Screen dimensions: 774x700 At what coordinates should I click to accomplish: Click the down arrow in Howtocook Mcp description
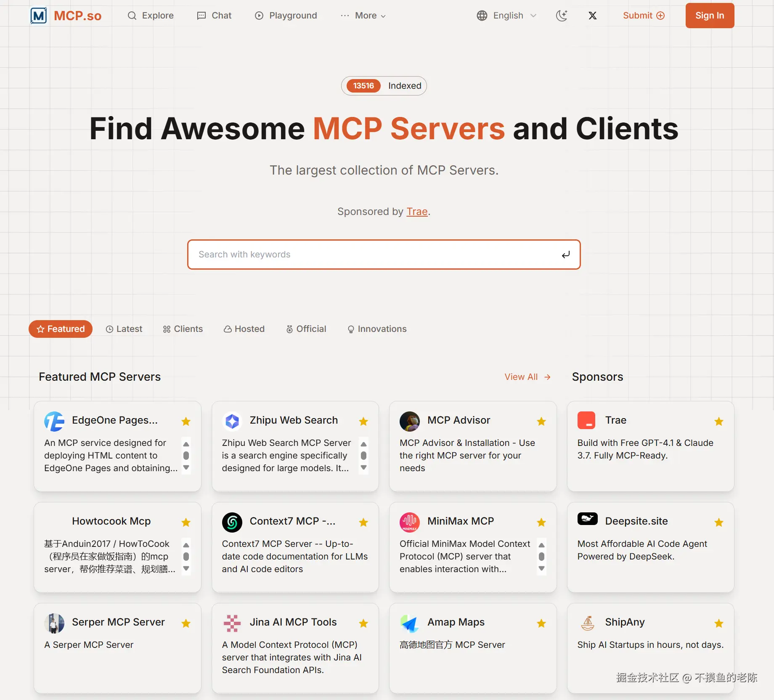tap(186, 568)
